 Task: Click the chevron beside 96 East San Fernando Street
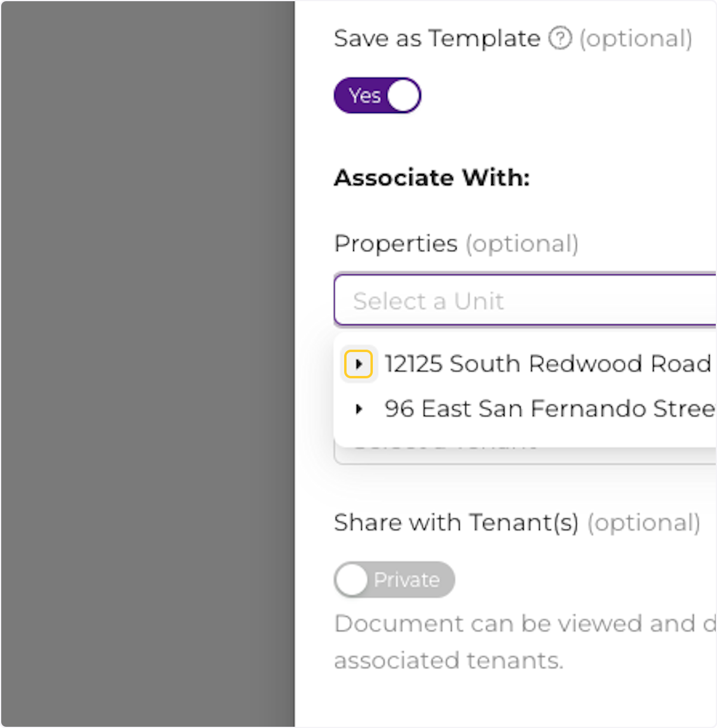pyautogui.click(x=359, y=409)
